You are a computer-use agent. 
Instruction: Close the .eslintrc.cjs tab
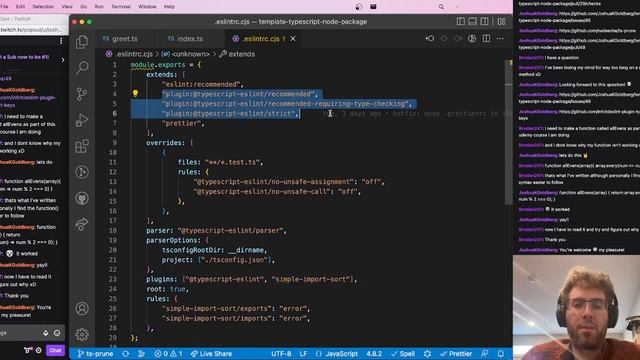click(x=293, y=39)
